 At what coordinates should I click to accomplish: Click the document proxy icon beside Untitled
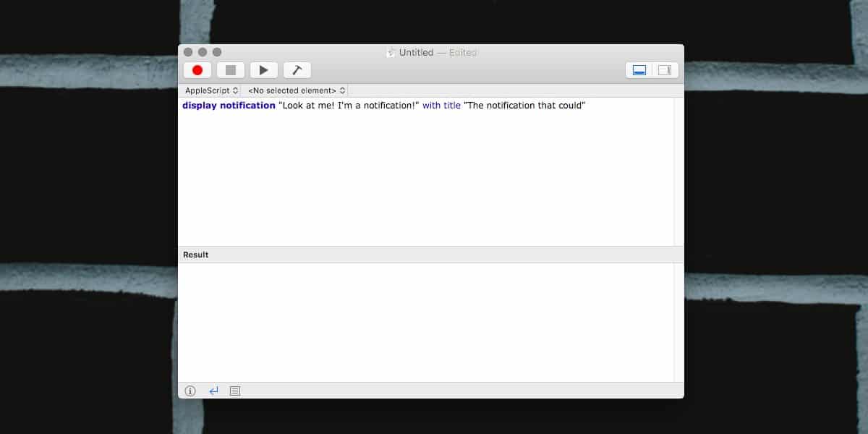pos(391,52)
